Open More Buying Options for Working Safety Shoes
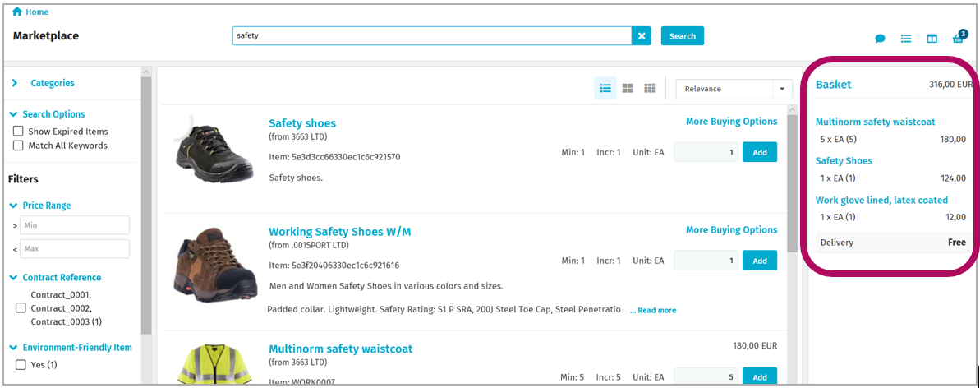Screen dimensions: 980x388 (x=731, y=229)
